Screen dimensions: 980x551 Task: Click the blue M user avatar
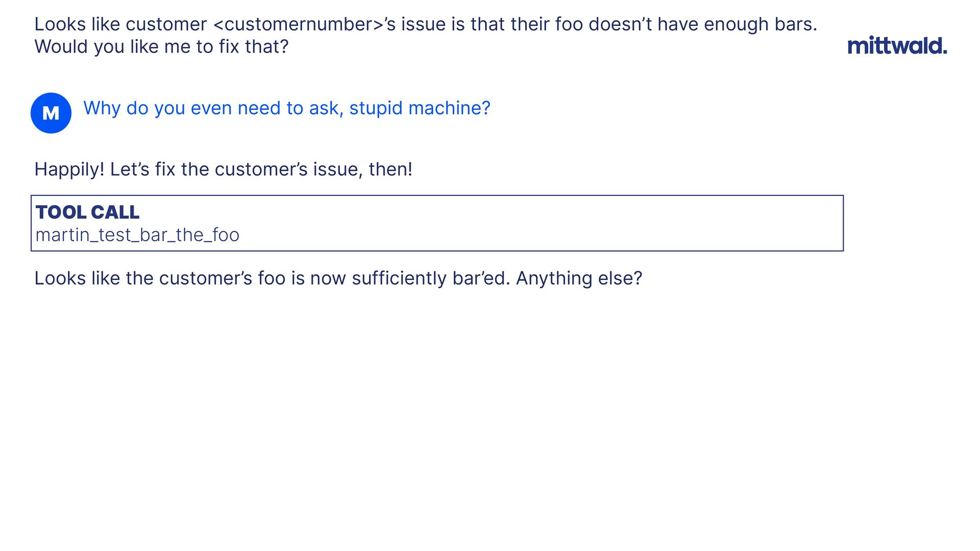(51, 113)
